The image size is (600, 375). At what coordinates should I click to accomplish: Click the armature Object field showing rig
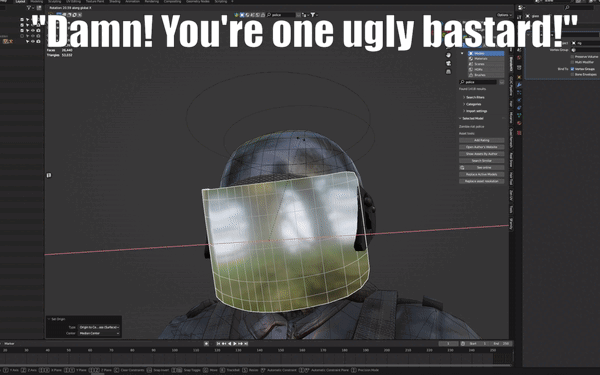585,43
